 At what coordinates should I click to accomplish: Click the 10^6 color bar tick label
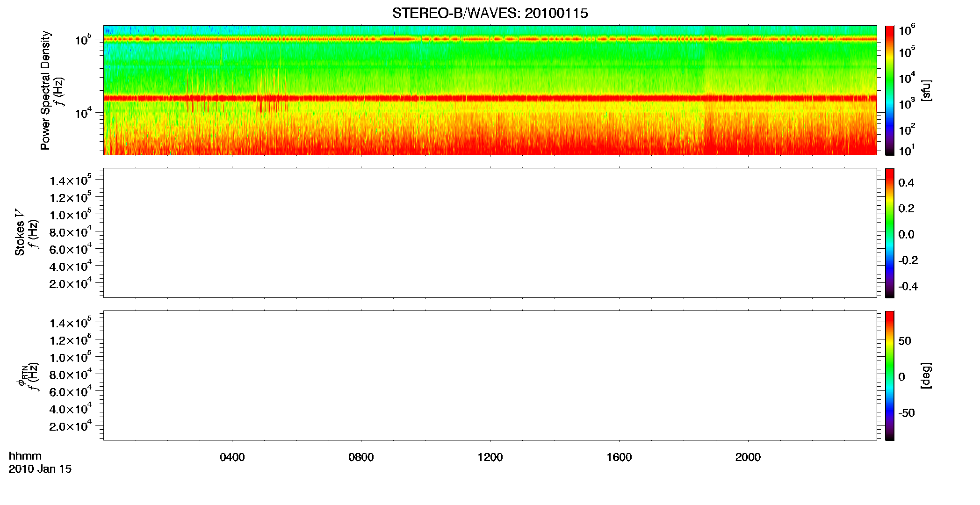[907, 30]
